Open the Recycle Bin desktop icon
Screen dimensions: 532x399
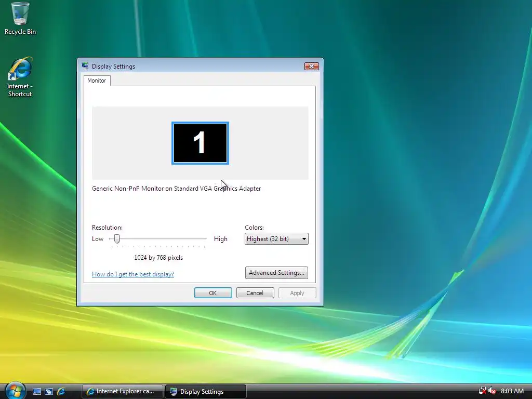click(20, 19)
